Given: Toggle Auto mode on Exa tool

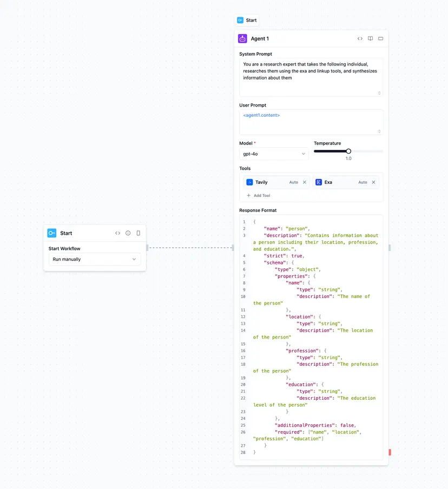Looking at the screenshot, I should [x=363, y=182].
